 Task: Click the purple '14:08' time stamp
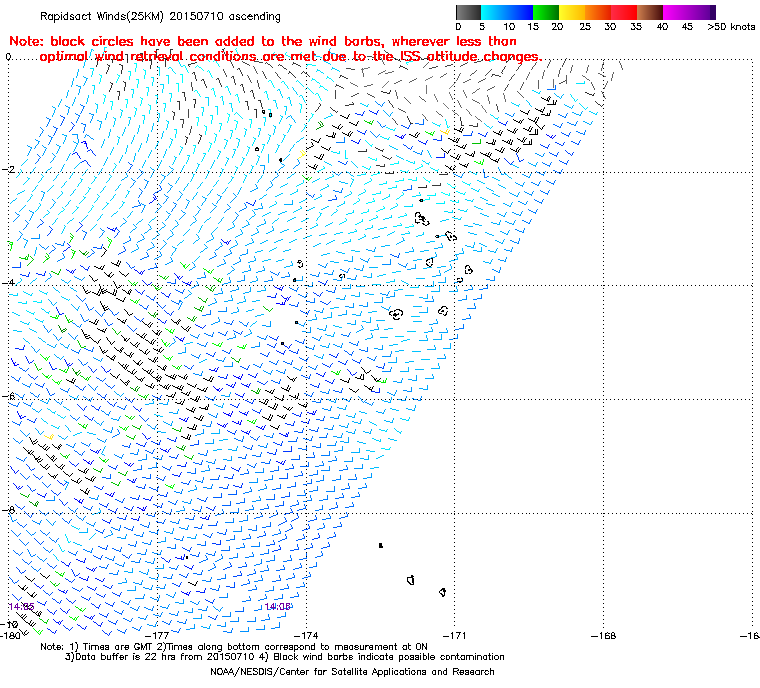point(278,607)
